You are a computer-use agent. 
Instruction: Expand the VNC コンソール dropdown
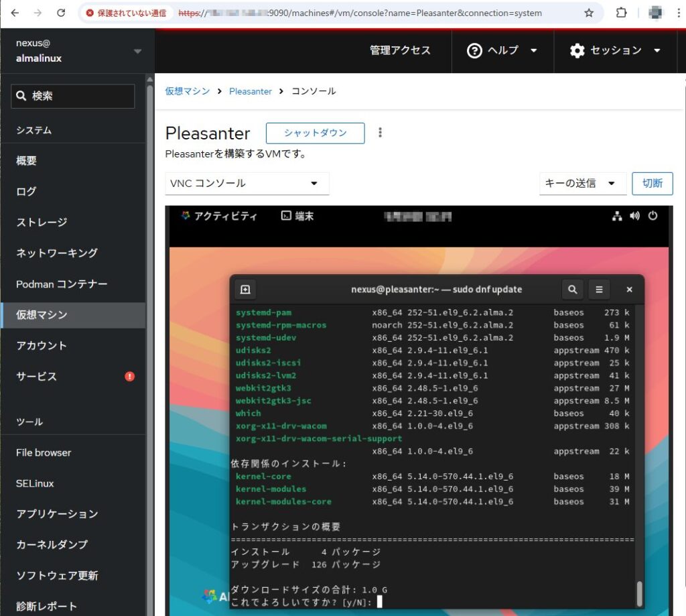247,184
